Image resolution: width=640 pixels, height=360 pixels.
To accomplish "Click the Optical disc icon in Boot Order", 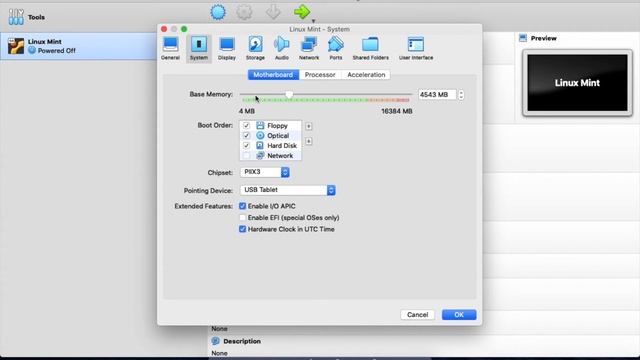I will 260,136.
